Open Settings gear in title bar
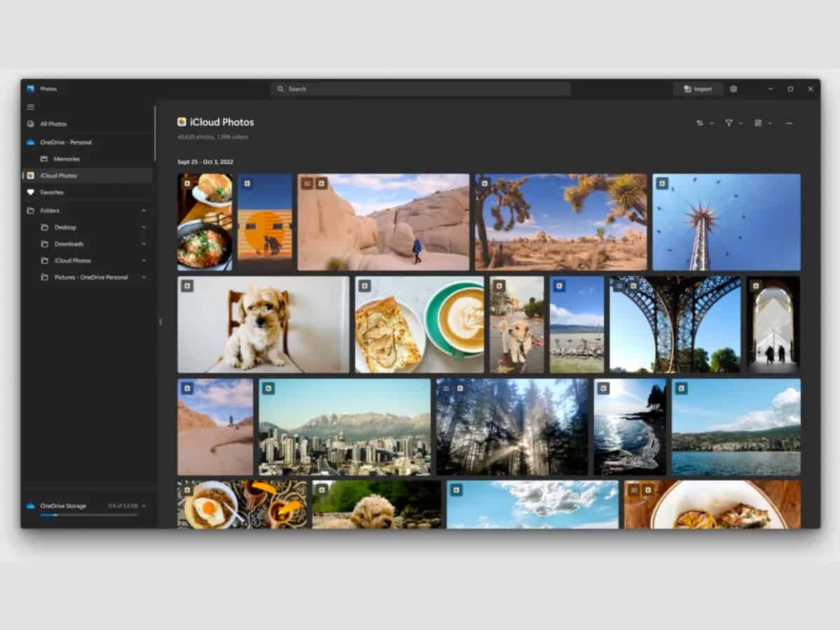The image size is (840, 630). coord(733,89)
